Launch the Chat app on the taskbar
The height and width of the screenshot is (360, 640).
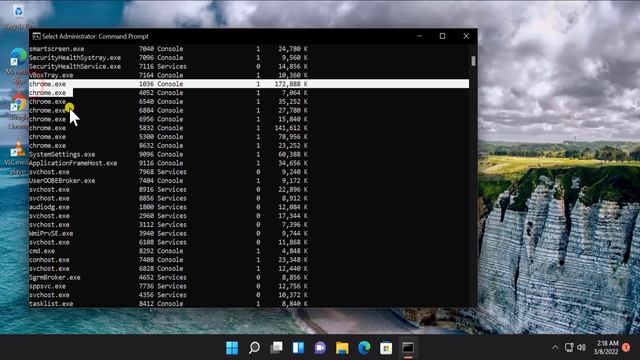pos(320,348)
